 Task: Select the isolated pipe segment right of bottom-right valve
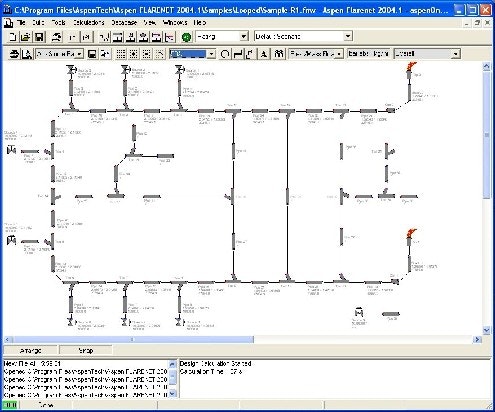(x=391, y=314)
